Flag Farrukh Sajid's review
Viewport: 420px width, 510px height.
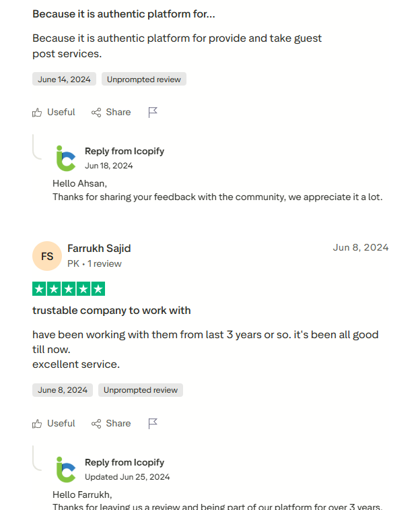click(153, 424)
